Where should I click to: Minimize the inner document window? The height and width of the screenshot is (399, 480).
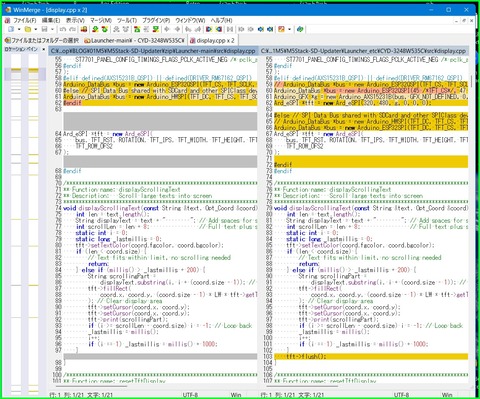(x=456, y=21)
